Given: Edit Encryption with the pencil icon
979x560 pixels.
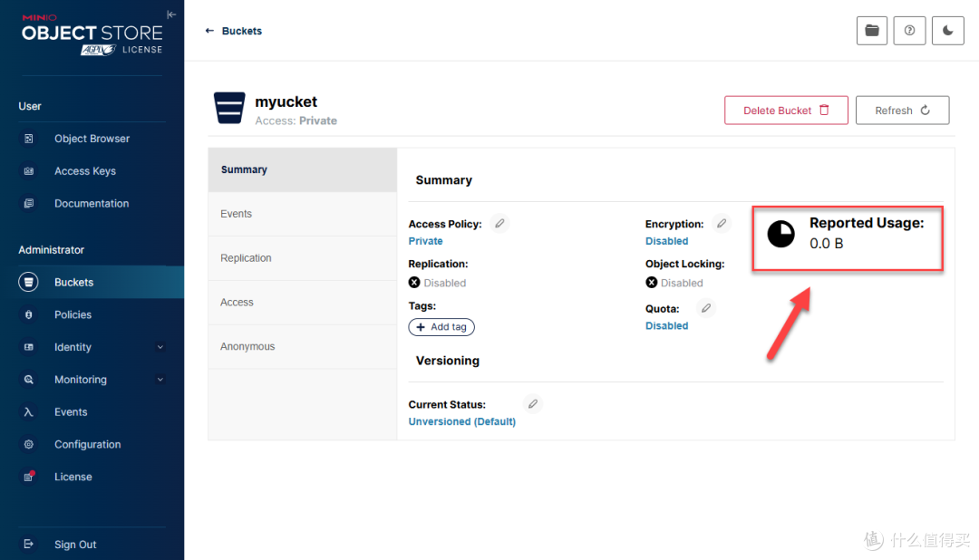Looking at the screenshot, I should click(x=722, y=224).
